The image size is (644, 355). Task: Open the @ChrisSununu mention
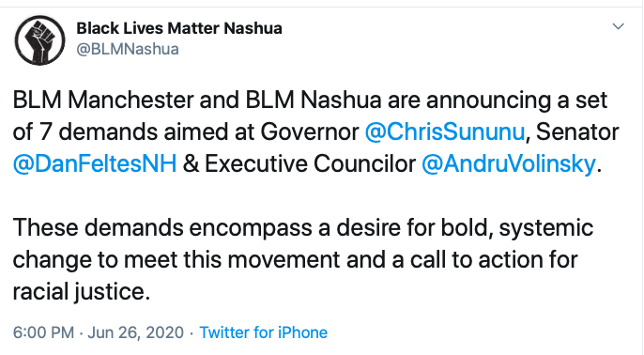tap(445, 131)
